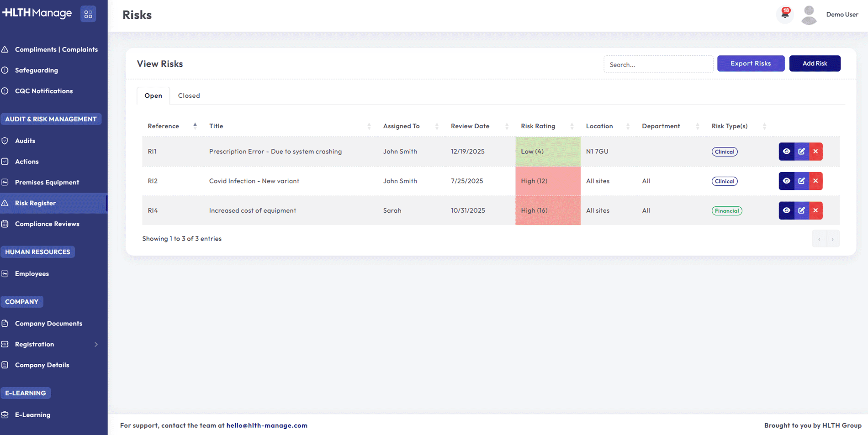Sort table by Risk Rating arrow
The width and height of the screenshot is (868, 435).
click(572, 126)
